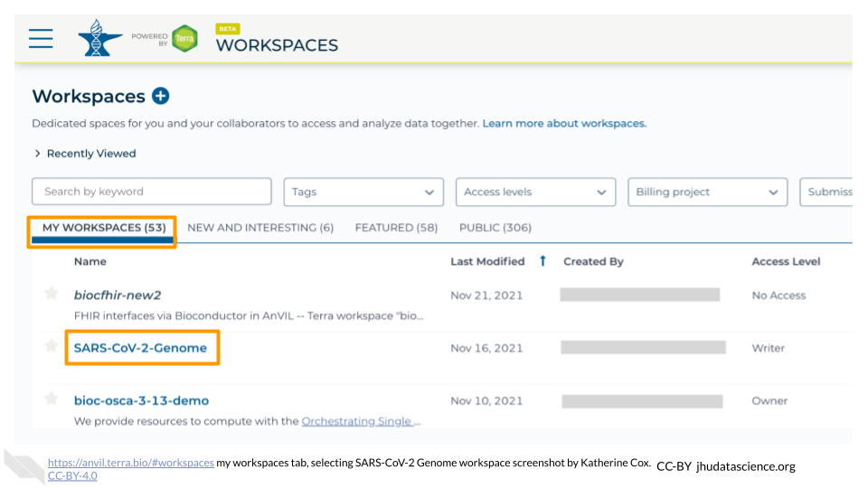Open the CC-BY-4.0 license link

(x=72, y=476)
